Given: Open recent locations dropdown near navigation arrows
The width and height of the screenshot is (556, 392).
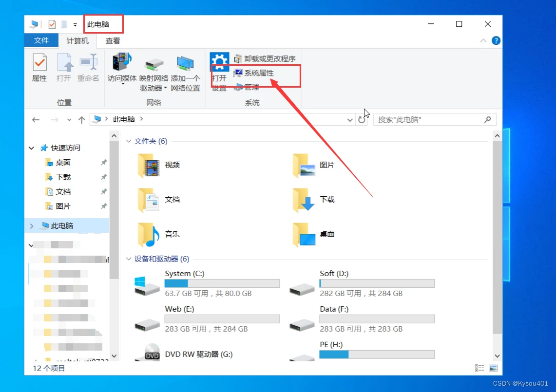Looking at the screenshot, I should point(69,120).
